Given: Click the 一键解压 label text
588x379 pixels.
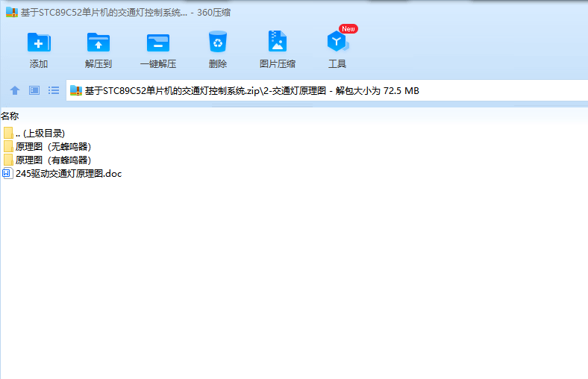Looking at the screenshot, I should tap(158, 64).
